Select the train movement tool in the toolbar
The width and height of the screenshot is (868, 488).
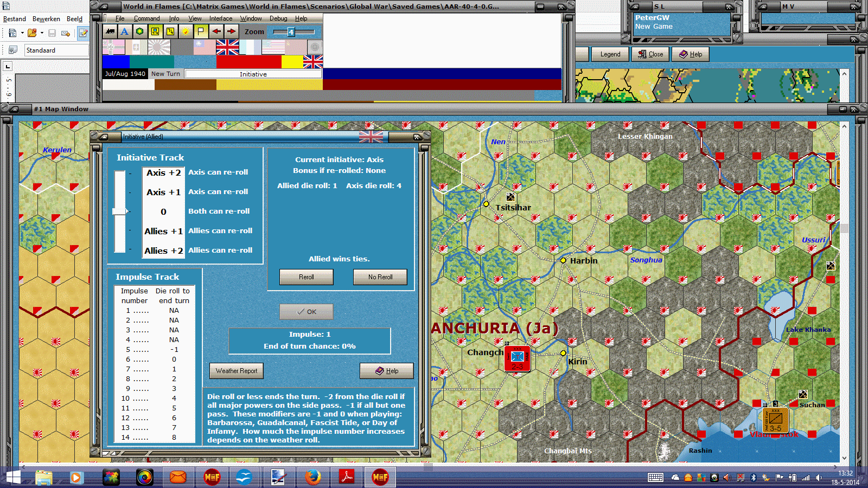(110, 31)
